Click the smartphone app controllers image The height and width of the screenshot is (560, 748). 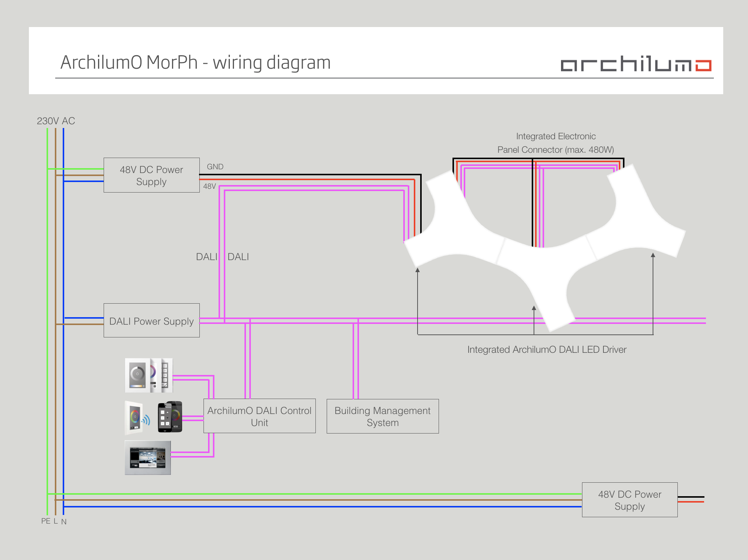(x=170, y=417)
